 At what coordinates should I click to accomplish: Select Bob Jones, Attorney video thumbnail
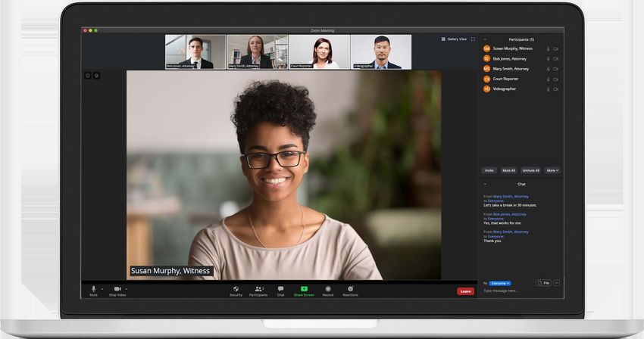pos(195,51)
